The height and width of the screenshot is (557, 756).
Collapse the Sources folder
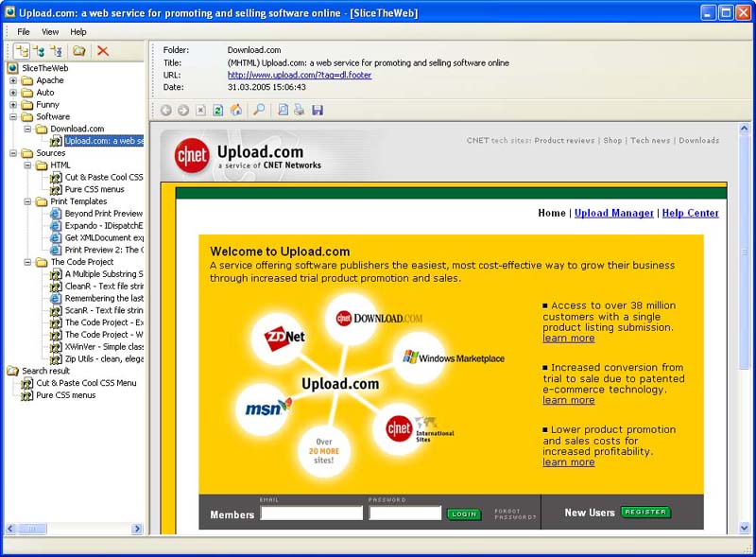click(13, 153)
